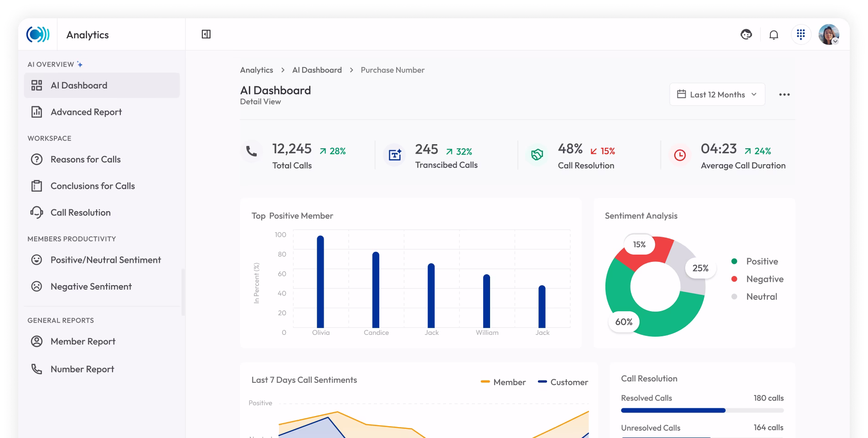Toggle Member series in chart legend
Image resolution: width=868 pixels, height=438 pixels.
coord(503,382)
